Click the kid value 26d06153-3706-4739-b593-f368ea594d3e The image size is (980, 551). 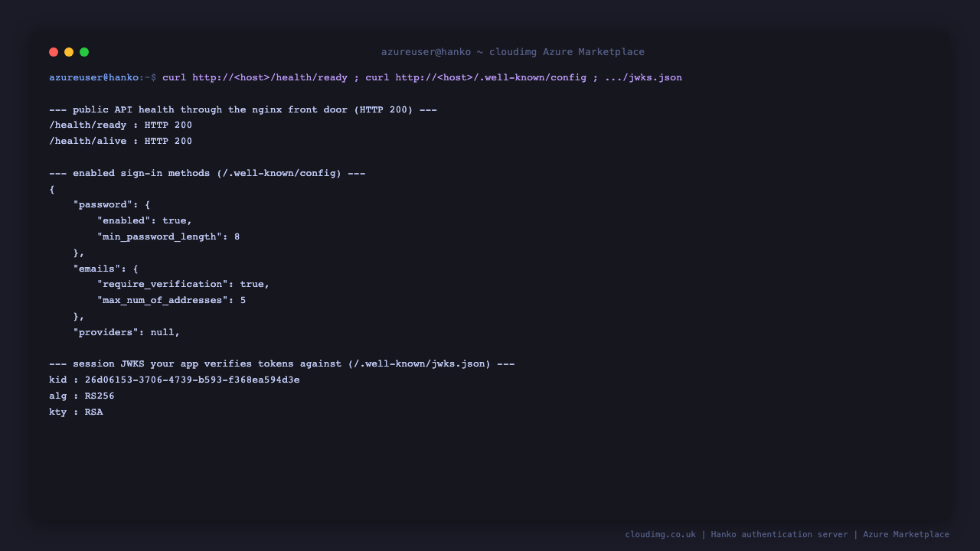point(192,380)
